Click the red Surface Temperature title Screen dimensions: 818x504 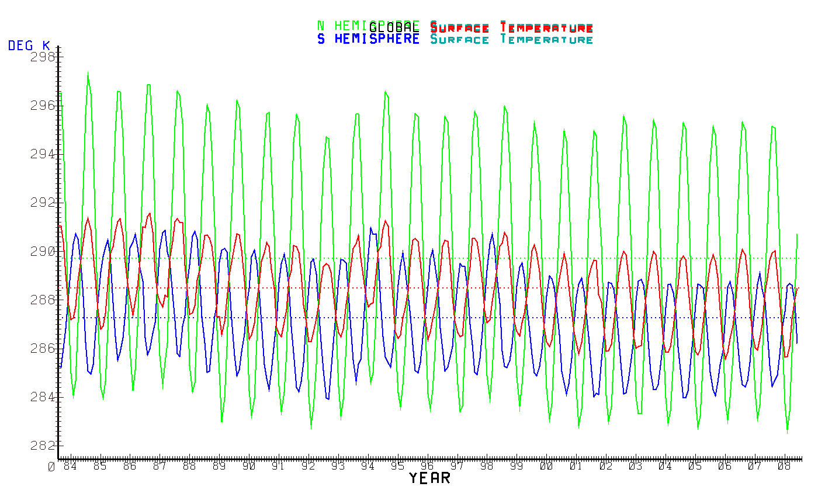512,27
